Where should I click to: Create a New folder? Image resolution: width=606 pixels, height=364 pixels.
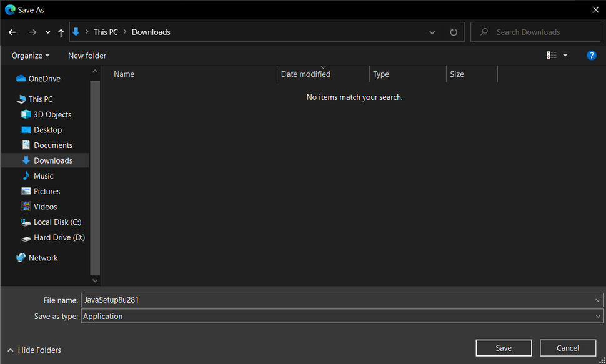(87, 56)
